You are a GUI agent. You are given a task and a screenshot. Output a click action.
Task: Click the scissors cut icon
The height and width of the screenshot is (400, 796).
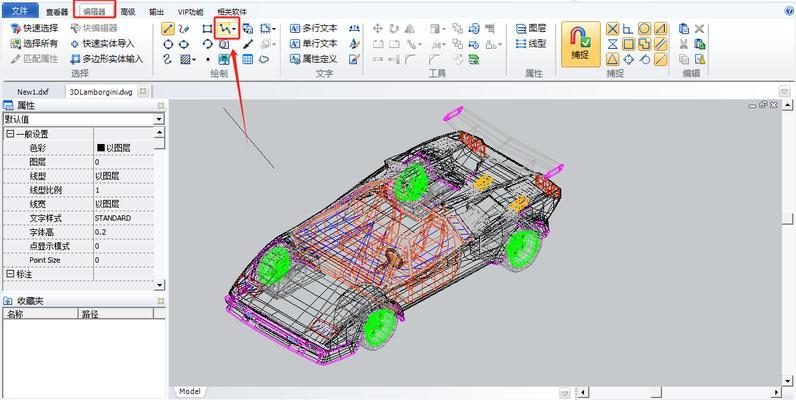tap(684, 44)
